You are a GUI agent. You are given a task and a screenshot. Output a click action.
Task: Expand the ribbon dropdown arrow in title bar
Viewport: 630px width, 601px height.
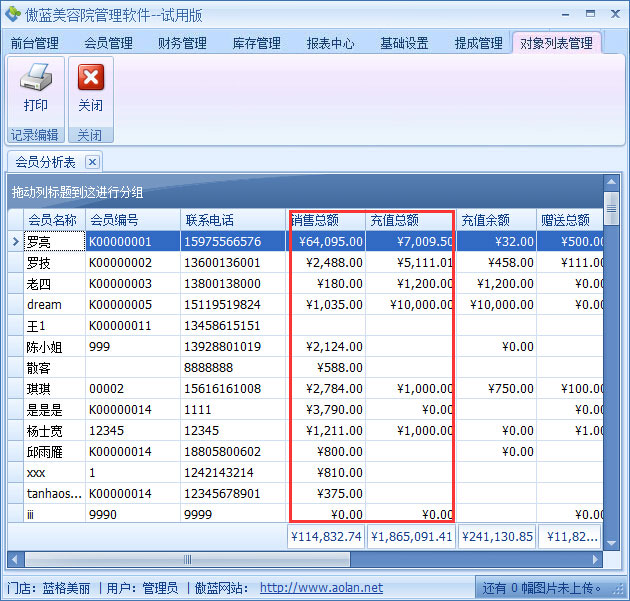(563, 15)
